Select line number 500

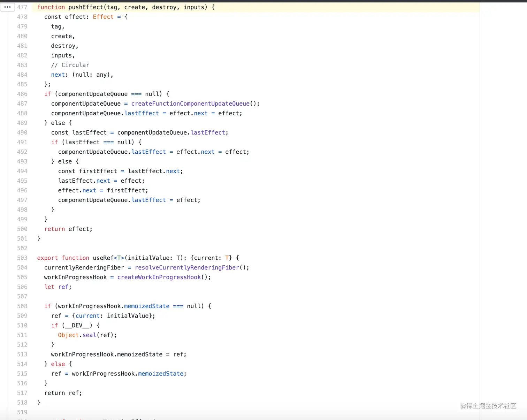22,229
